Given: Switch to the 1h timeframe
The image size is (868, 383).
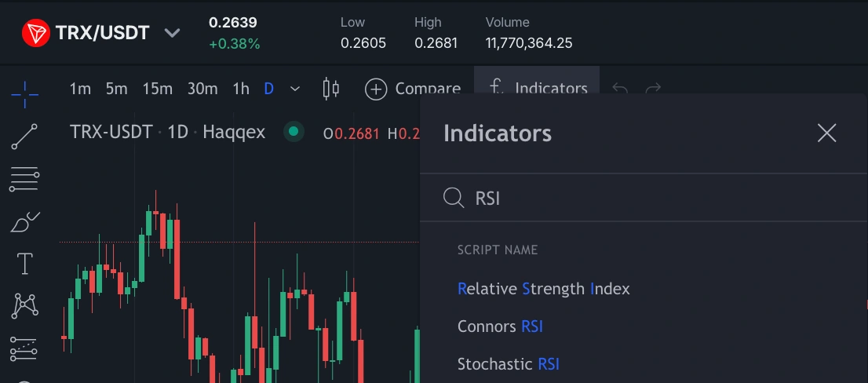Looking at the screenshot, I should coord(241,89).
